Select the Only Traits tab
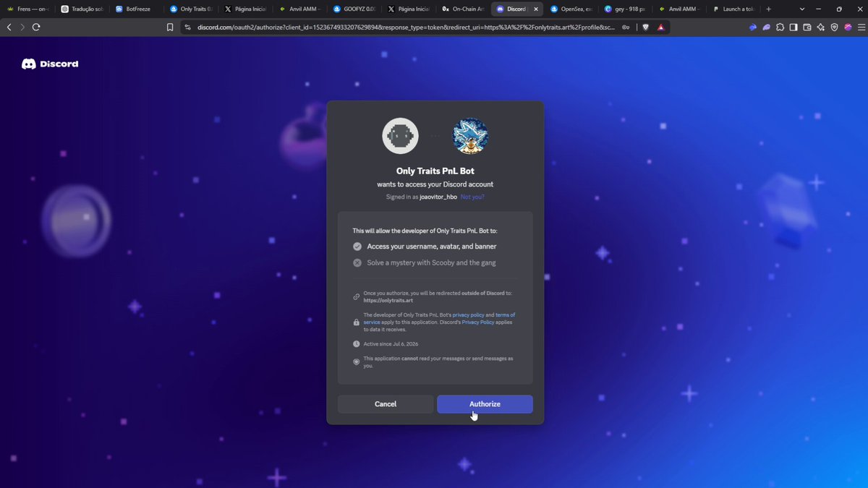 tap(192, 9)
